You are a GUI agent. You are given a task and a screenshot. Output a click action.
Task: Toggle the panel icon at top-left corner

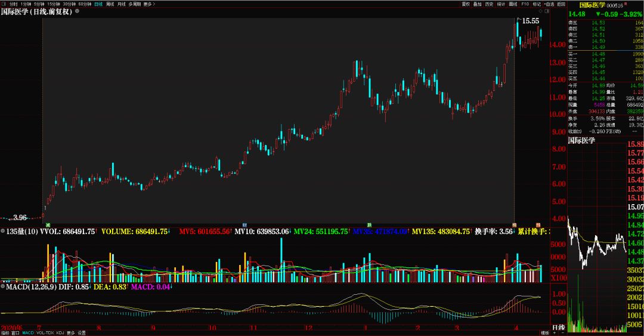click(x=4, y=4)
